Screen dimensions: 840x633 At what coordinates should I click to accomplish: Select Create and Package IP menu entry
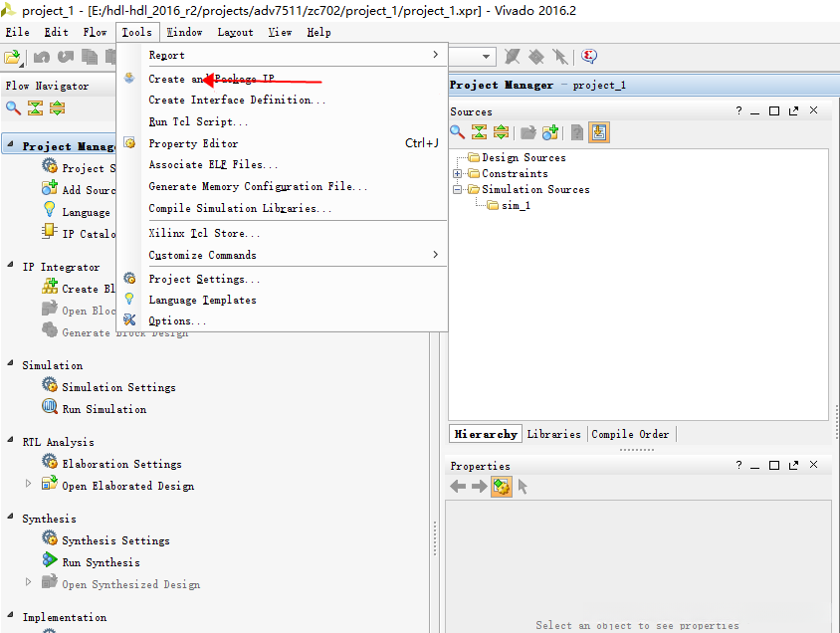[x=211, y=79]
